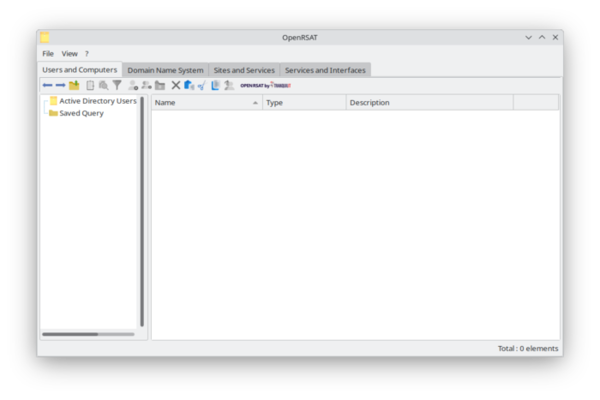Screen dimensions: 600x400
Task: Click the forward arrow toolbar icon
Action: (x=60, y=86)
